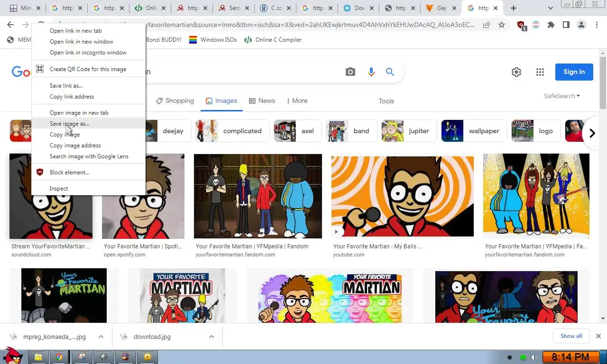Screen dimensions: 607x364
Task: Switch to the News search tab
Action: click(262, 100)
